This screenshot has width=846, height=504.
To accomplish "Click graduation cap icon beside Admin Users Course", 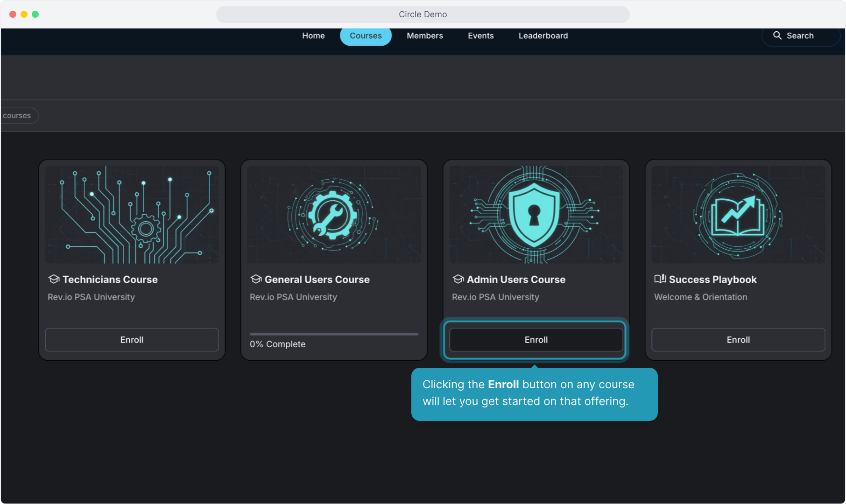I will 458,279.
